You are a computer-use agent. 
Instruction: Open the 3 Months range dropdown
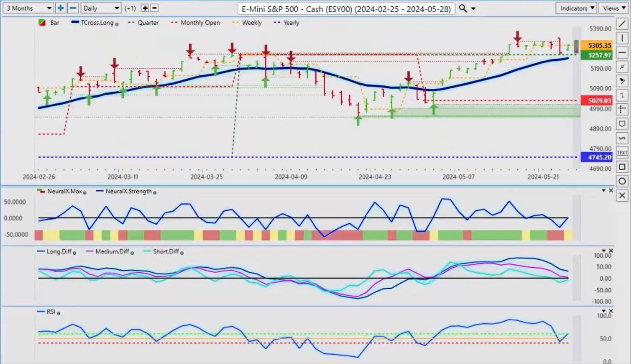tap(28, 8)
